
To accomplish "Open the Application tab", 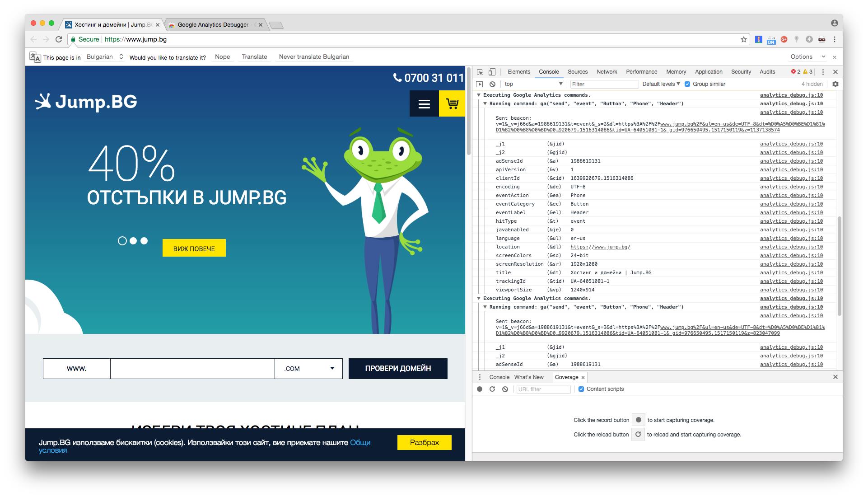I will pyautogui.click(x=709, y=72).
